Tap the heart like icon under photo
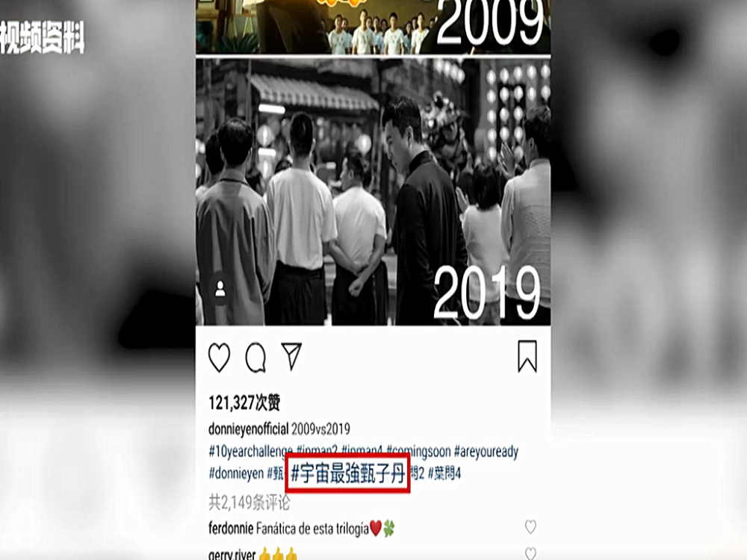The height and width of the screenshot is (560, 747). 219,357
